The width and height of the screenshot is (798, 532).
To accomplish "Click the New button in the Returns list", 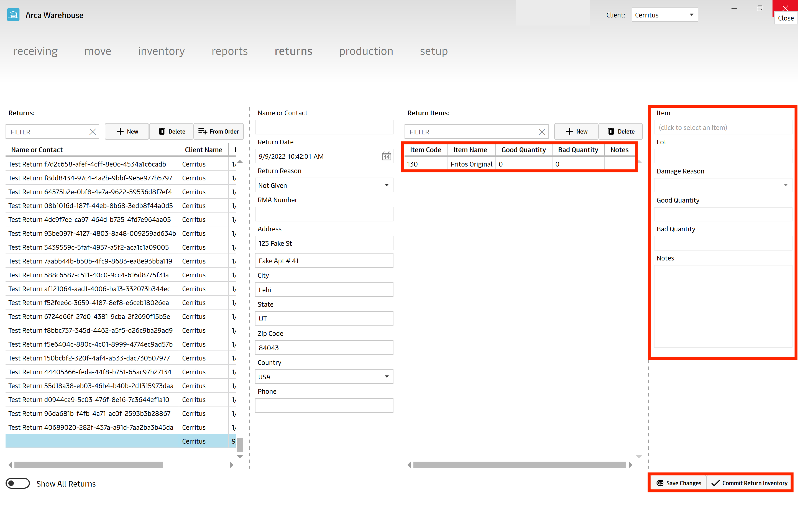I will (x=127, y=131).
